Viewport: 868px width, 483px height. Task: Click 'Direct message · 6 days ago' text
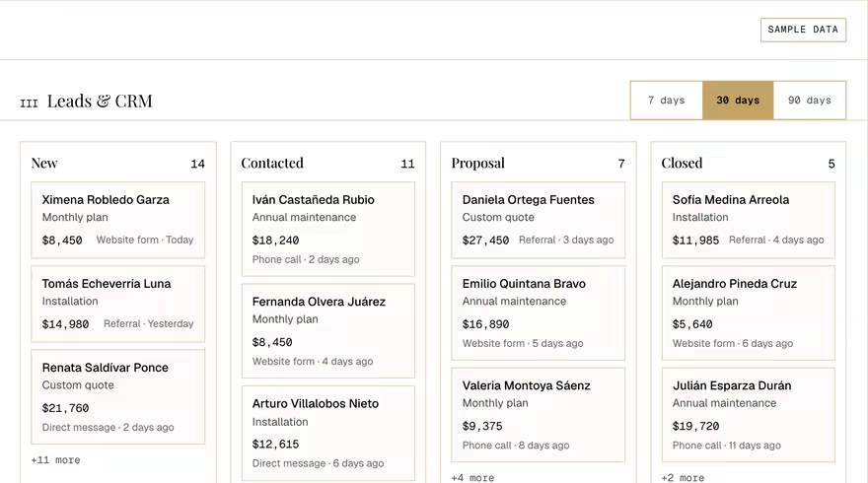[318, 463]
